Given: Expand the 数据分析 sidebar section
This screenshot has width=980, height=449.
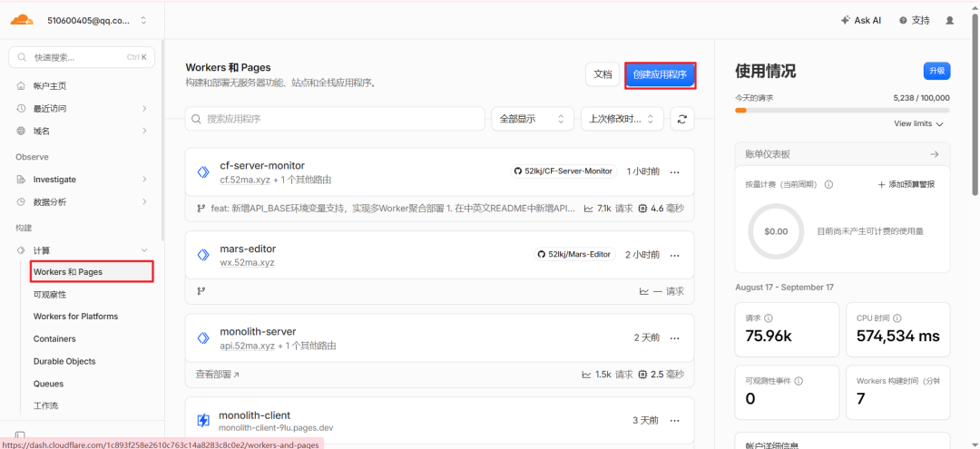Looking at the screenshot, I should click(x=82, y=201).
